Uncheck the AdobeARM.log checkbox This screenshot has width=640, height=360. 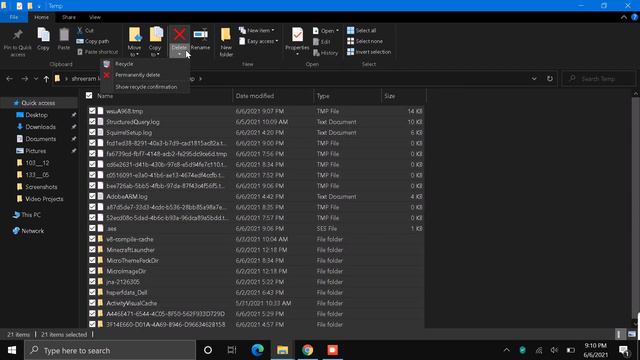pos(92,196)
